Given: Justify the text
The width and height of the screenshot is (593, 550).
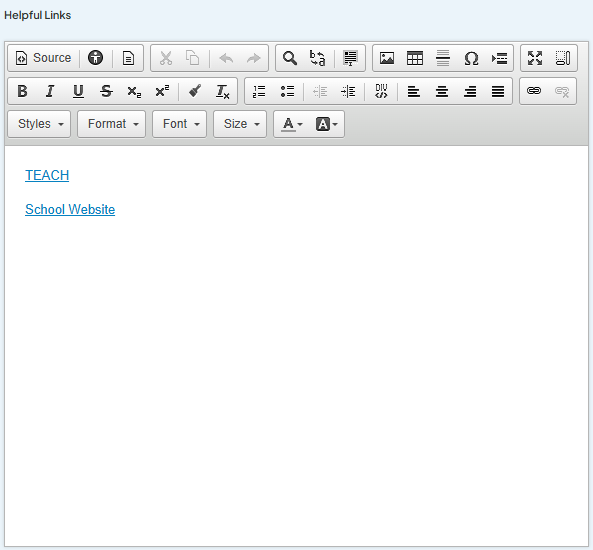Looking at the screenshot, I should 498,91.
